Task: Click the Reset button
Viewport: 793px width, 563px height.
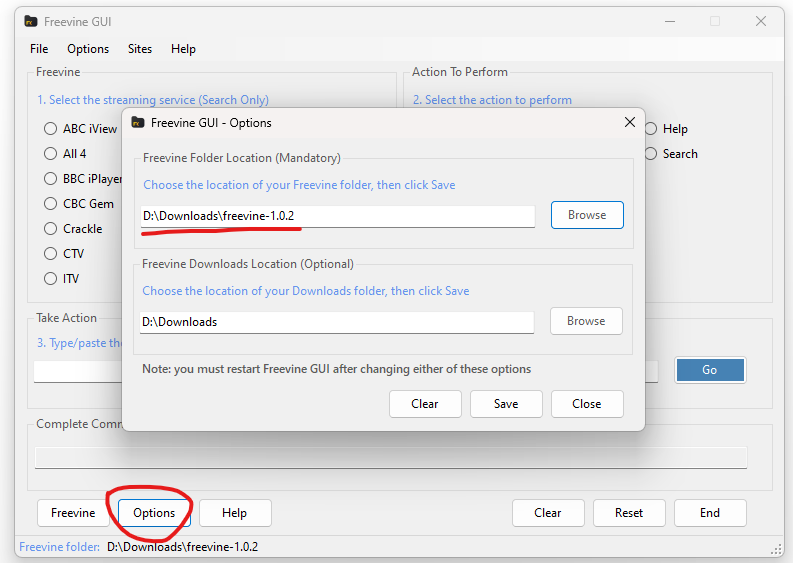Action: coord(629,513)
